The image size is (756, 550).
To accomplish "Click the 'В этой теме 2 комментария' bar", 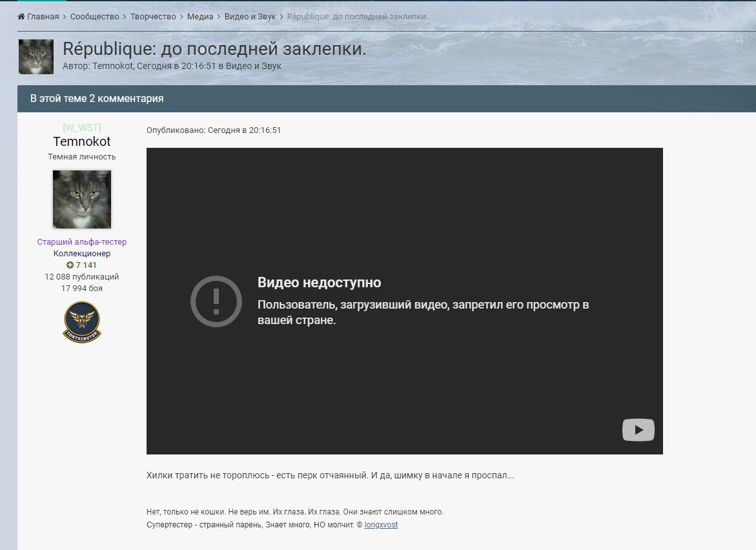I will pyautogui.click(x=387, y=98).
